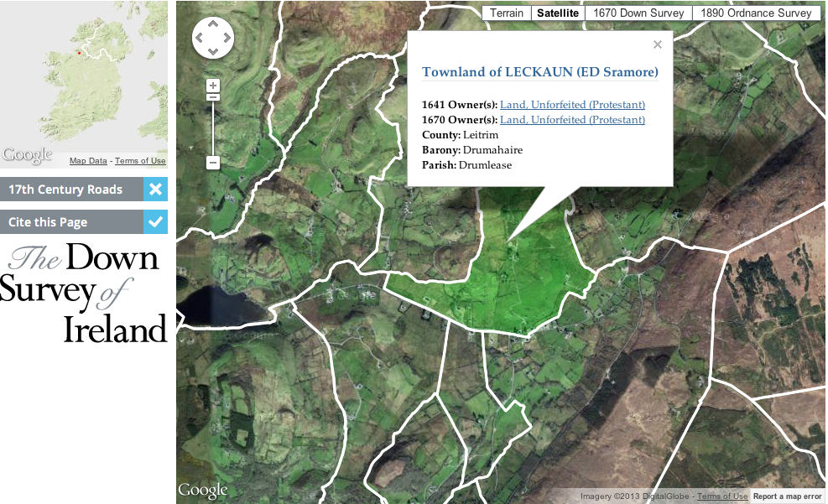Switch to the Terrain map view

[x=506, y=13]
